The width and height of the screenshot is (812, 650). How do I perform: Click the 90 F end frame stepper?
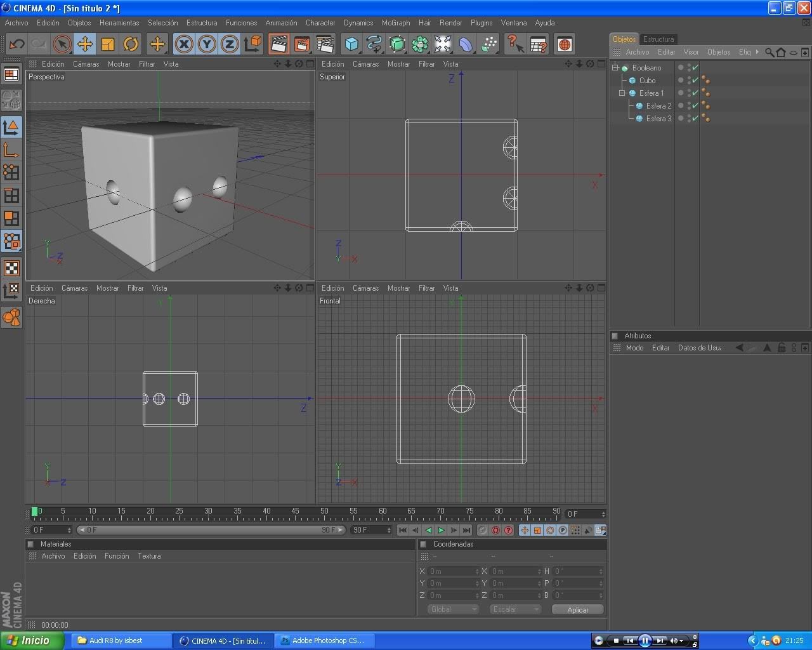pyautogui.click(x=389, y=530)
